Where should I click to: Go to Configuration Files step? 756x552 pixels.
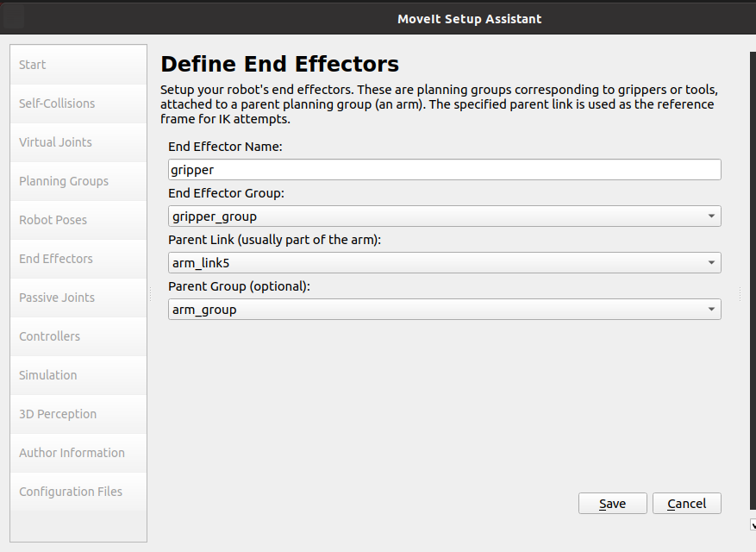(x=78, y=492)
